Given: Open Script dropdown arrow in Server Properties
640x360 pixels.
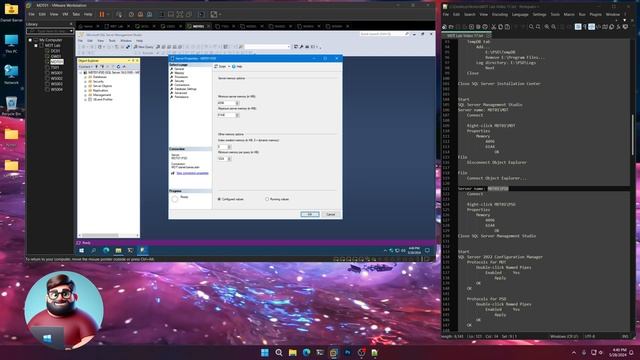Looking at the screenshot, I should (229, 66).
